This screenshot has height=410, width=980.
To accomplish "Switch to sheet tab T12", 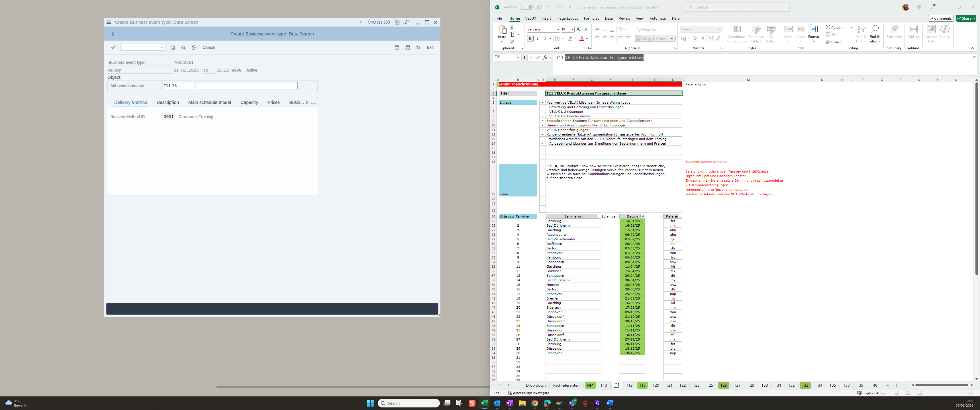I will [x=629, y=385].
